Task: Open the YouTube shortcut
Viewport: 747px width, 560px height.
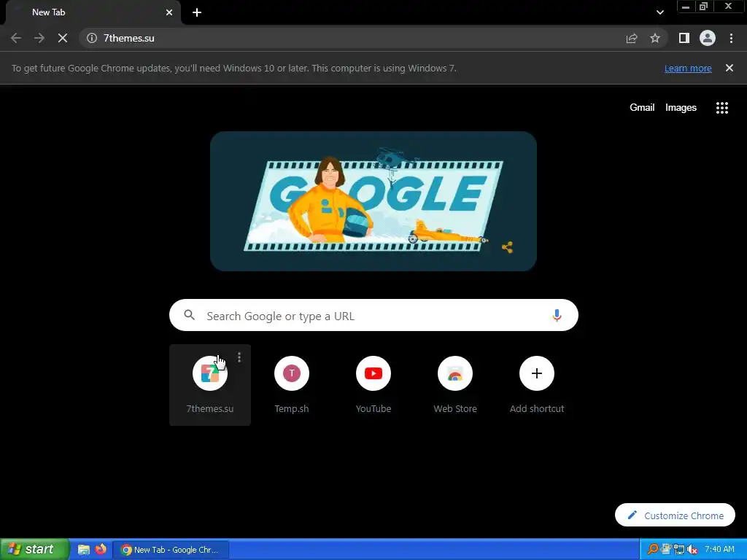Action: (x=373, y=385)
